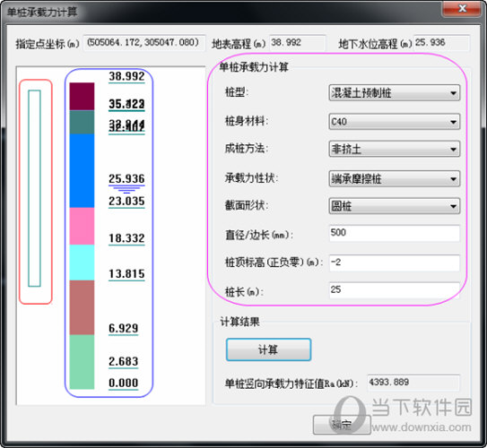487x448 pixels.
Task: Click the 计算 calculate button
Action: click(x=268, y=349)
